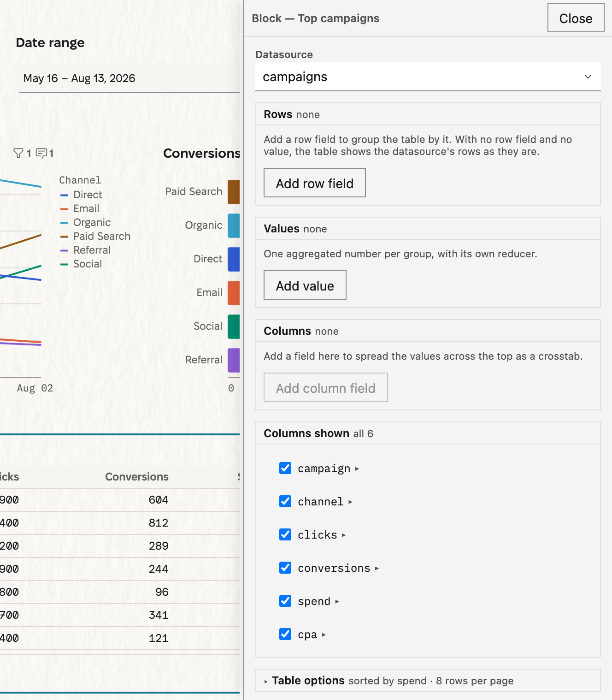Click the filter icon above the chart
The width and height of the screenshot is (612, 700).
click(18, 153)
